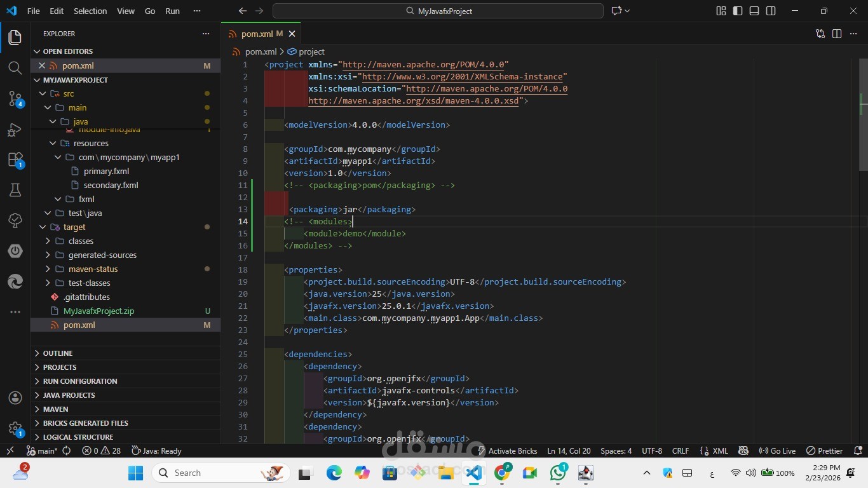Toggle the primary side bar visibility
The image size is (868, 488).
point(738,11)
